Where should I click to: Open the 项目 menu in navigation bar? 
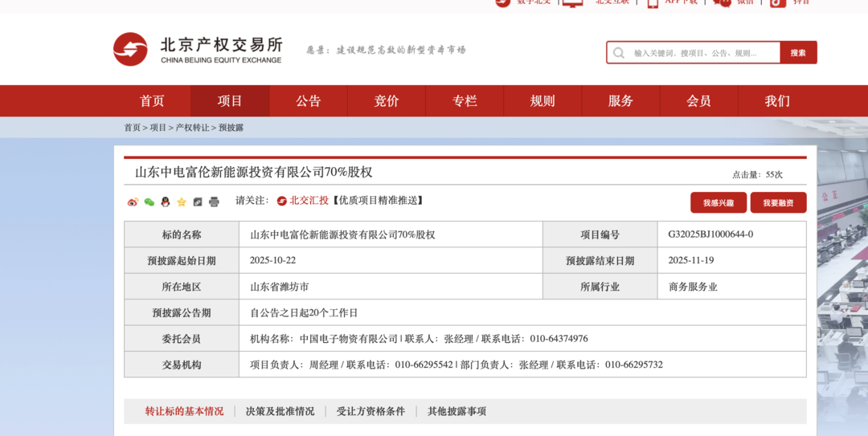230,101
